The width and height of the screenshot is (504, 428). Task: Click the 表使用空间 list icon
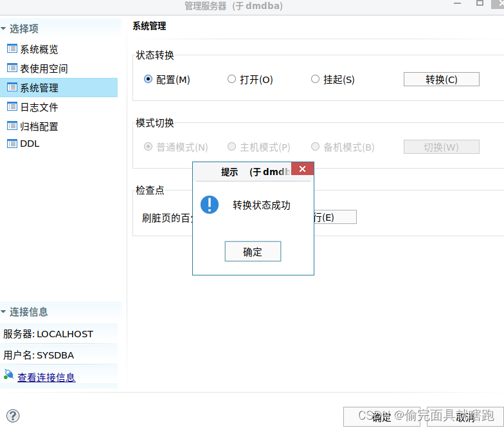12,68
